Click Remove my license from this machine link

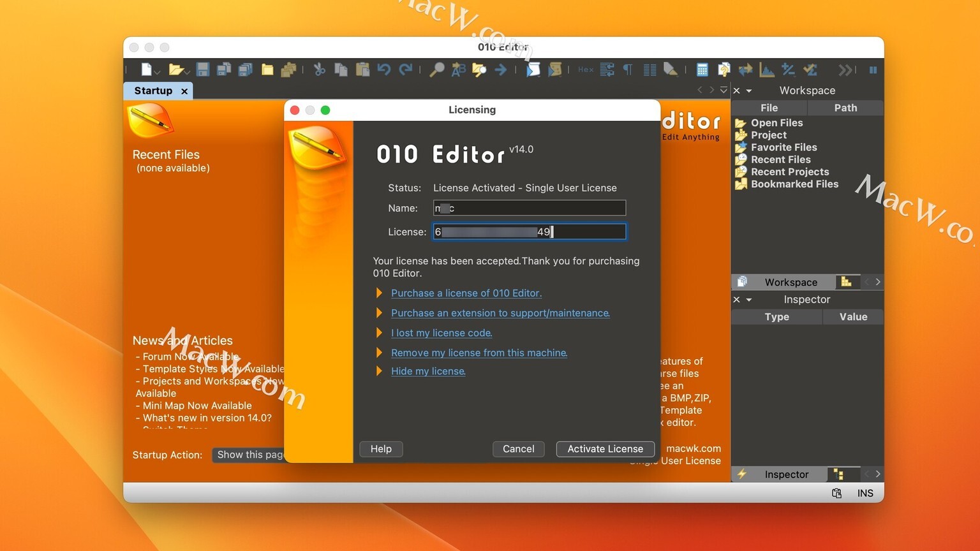(x=479, y=352)
